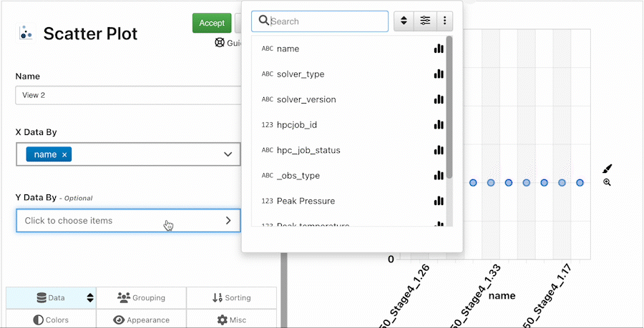Viewport: 644px width, 328px height.
Task: Remove the name tag from X Data By
Action: point(64,154)
